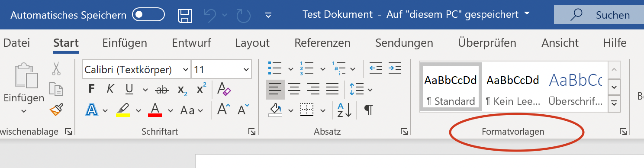Apply red font color

(x=155, y=110)
